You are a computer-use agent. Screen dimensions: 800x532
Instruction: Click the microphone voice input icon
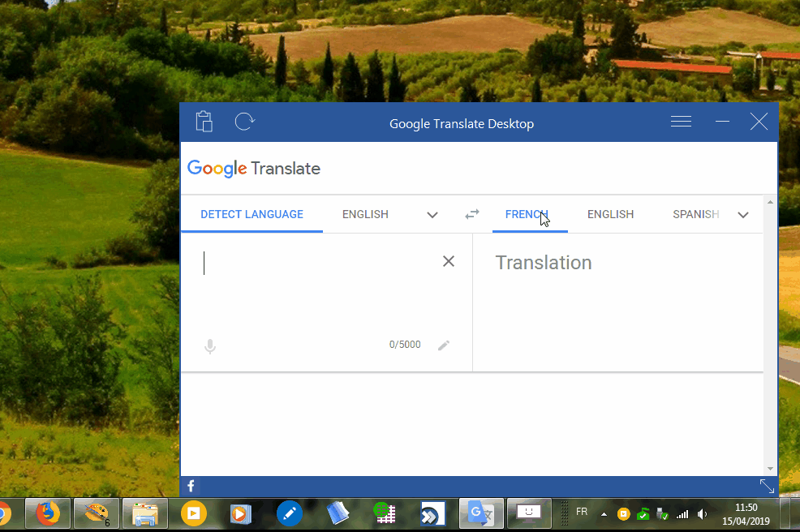[x=209, y=346]
